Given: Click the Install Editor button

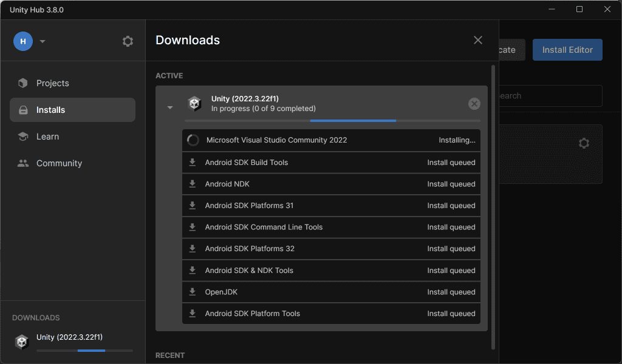Looking at the screenshot, I should [567, 50].
